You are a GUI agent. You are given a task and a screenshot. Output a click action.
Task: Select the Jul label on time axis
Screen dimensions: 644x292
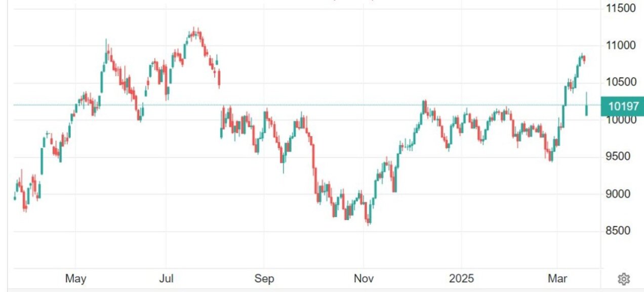coord(167,279)
